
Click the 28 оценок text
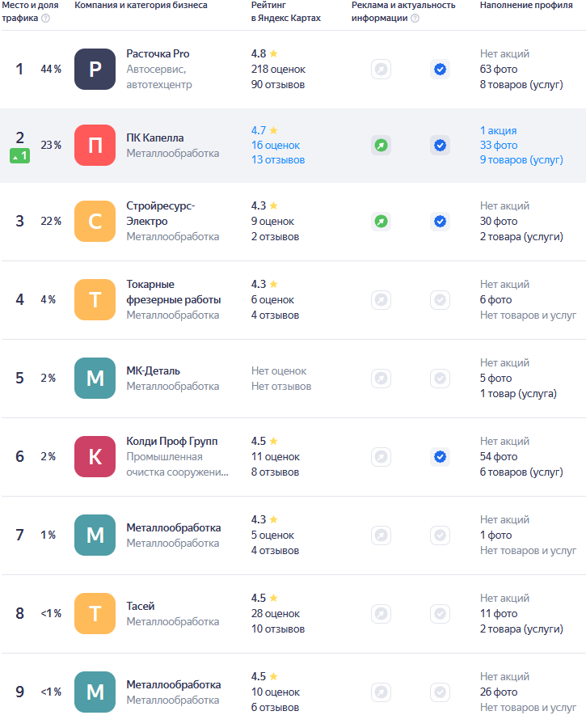pyautogui.click(x=276, y=614)
